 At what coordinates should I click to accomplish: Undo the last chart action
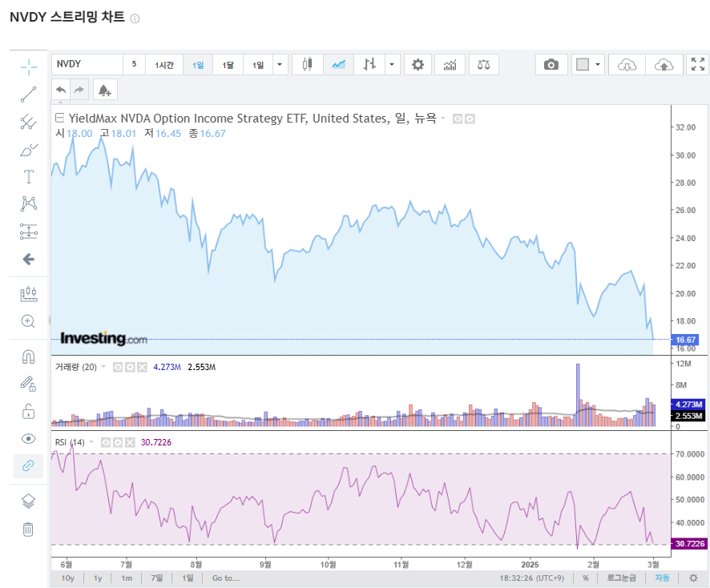coord(61,90)
